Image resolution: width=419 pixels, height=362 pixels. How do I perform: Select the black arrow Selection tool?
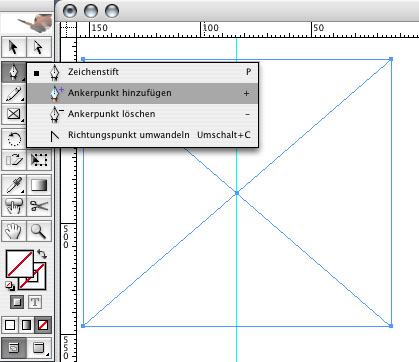click(14, 47)
